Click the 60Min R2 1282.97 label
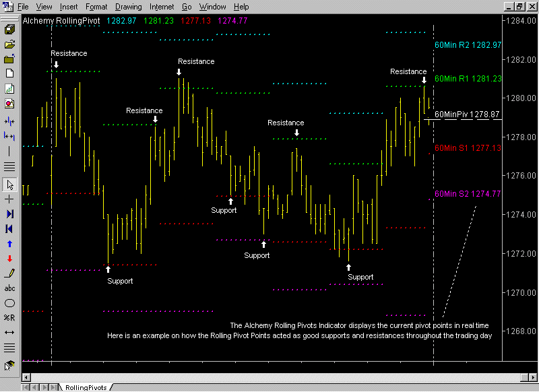Image resolution: width=539 pixels, height=392 pixels. [468, 45]
